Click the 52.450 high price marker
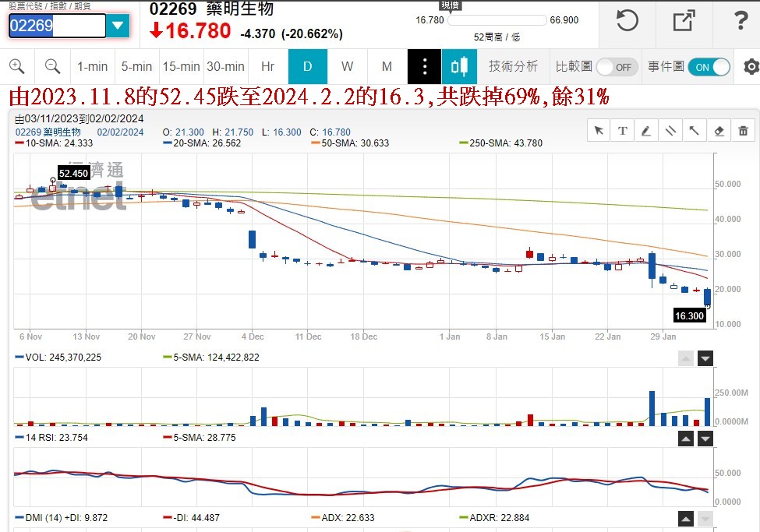The height and width of the screenshot is (532, 760). [74, 173]
